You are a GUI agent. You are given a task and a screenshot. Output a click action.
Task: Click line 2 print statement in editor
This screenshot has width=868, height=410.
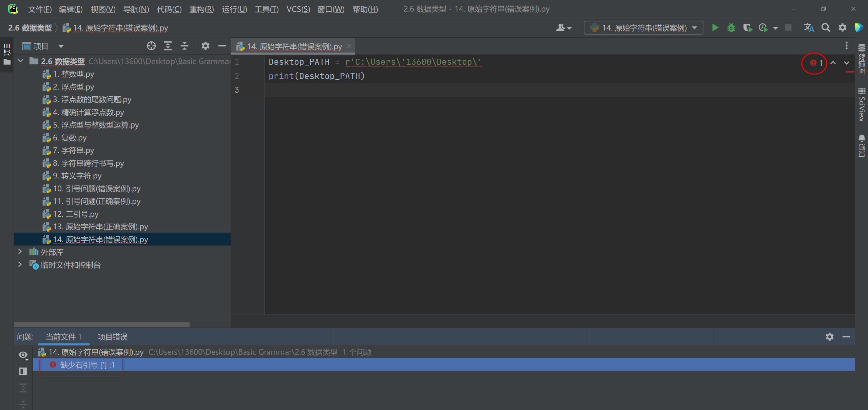[x=316, y=76]
